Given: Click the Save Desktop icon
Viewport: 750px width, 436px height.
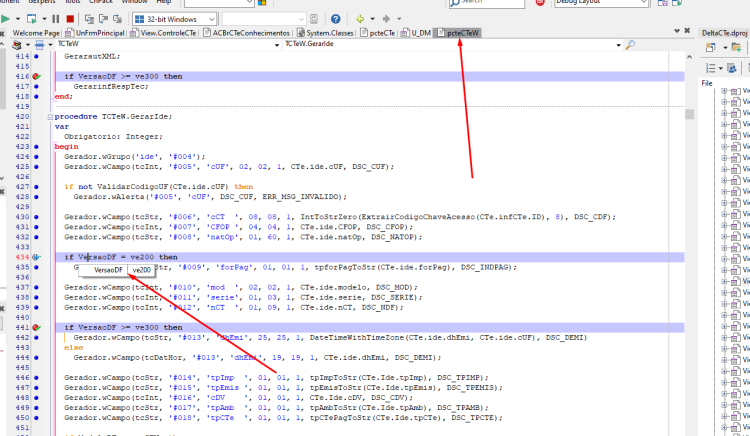Looking at the screenshot, I should pos(662,2).
